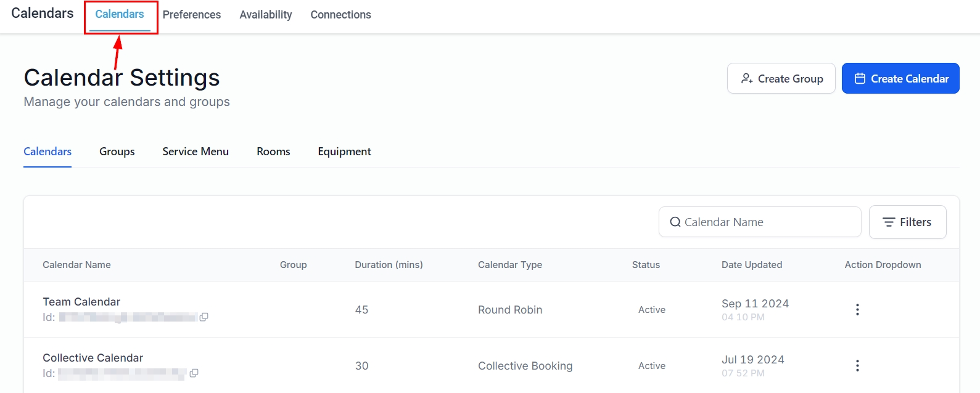
Task: Show the Rooms sub-tab
Action: [x=273, y=152]
